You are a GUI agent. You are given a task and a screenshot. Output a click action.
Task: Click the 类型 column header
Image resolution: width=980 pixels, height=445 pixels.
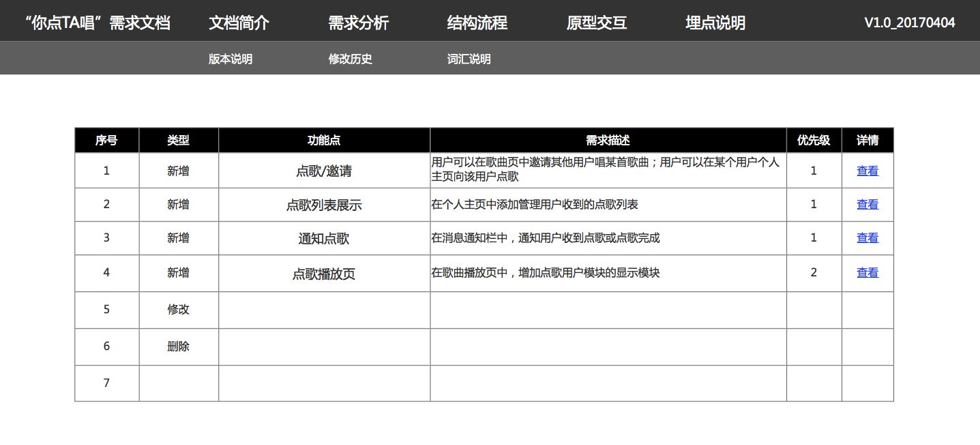click(179, 140)
